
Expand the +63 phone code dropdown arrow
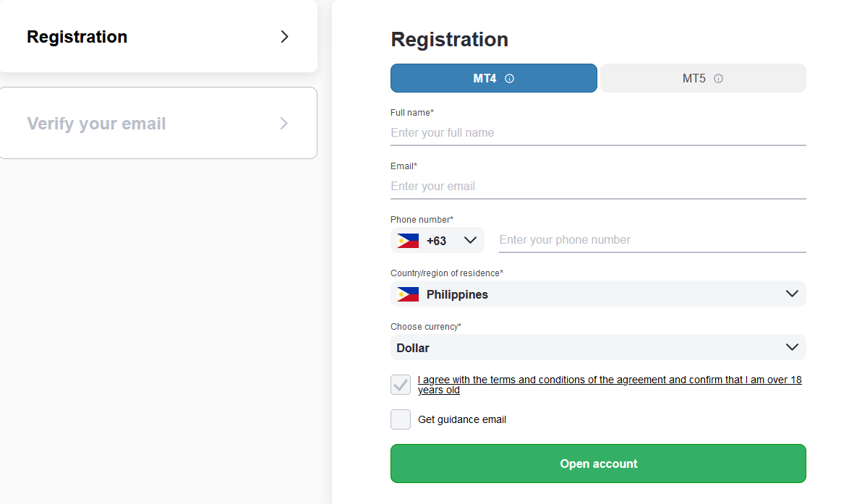point(470,240)
